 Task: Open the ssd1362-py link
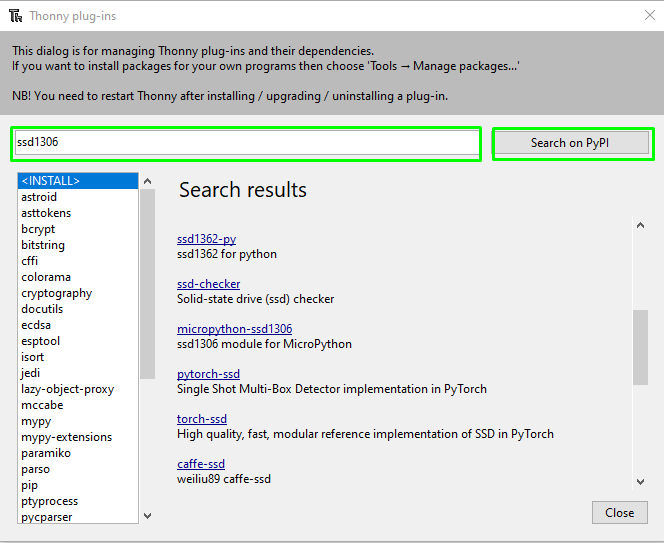point(206,239)
